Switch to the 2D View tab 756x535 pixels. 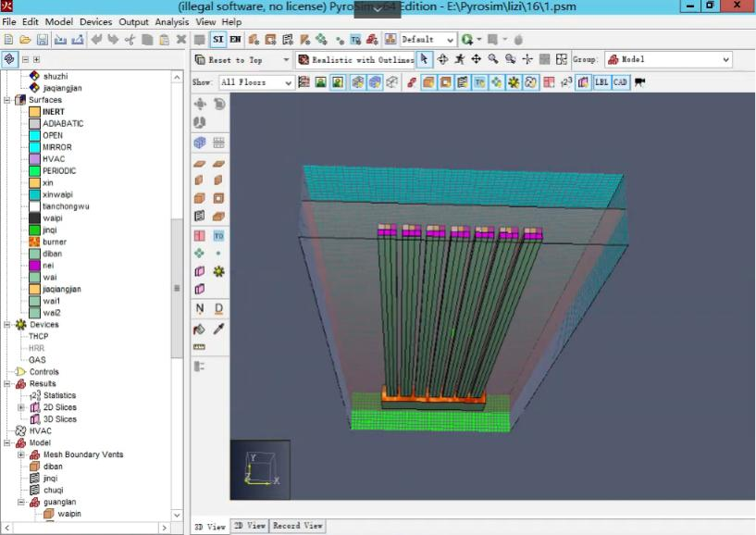[249, 526]
